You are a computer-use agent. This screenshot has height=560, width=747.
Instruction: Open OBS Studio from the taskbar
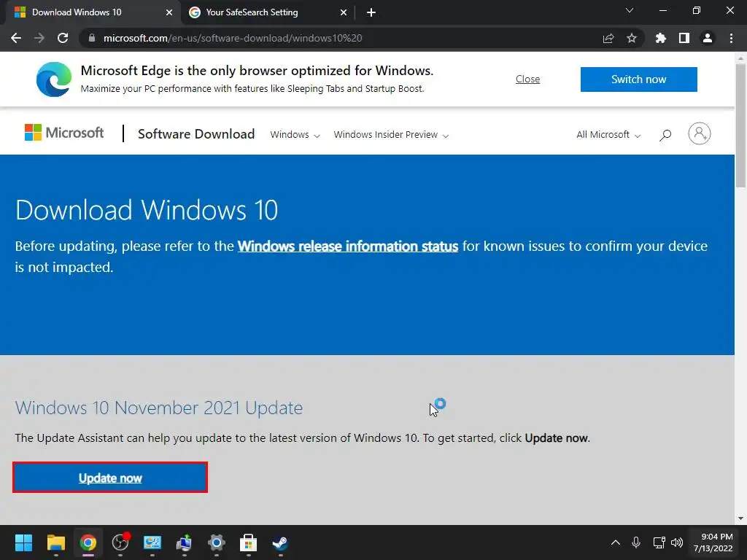tap(120, 542)
